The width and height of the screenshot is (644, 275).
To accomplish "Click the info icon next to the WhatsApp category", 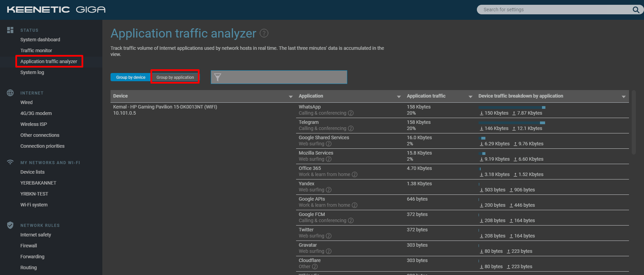I will coord(351,113).
